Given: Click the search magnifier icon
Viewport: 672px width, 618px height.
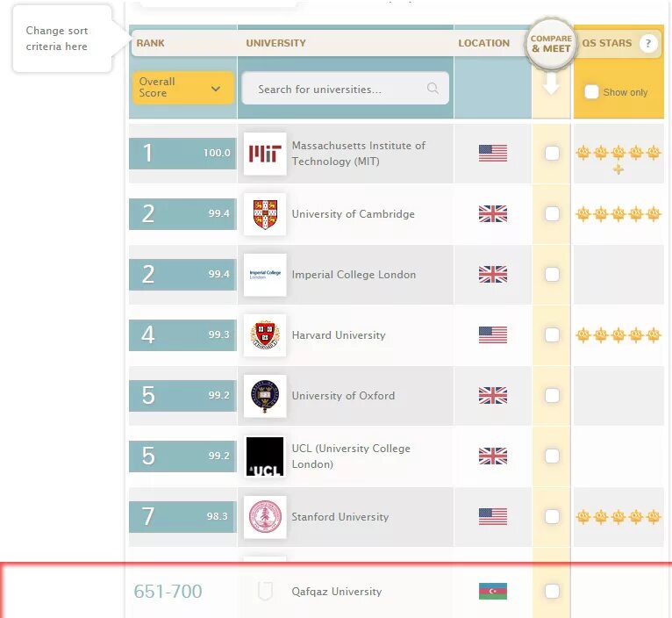Looking at the screenshot, I should tap(433, 89).
